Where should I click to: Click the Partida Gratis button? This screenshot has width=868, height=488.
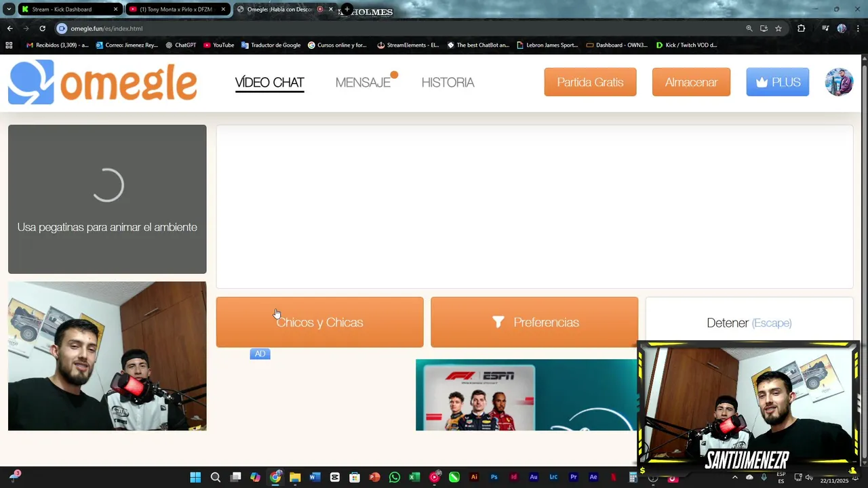click(590, 82)
